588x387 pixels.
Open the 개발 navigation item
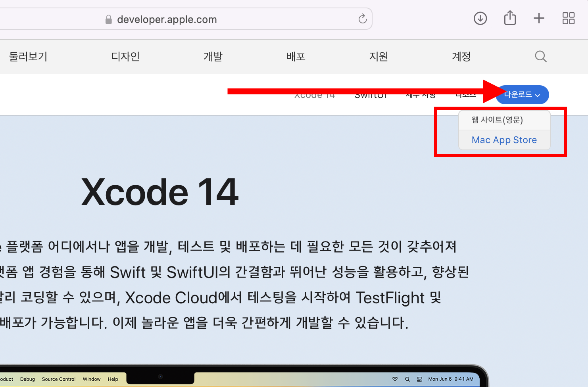coord(213,57)
